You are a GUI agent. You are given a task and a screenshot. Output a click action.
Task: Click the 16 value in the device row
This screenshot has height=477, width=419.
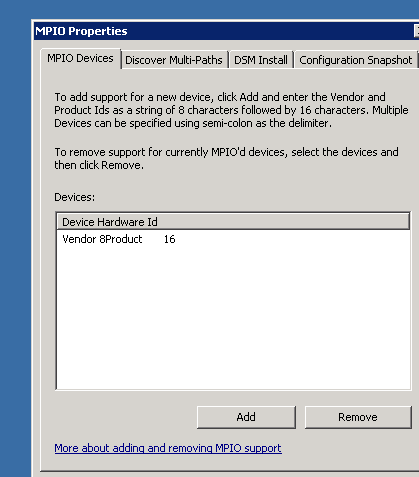(169, 239)
